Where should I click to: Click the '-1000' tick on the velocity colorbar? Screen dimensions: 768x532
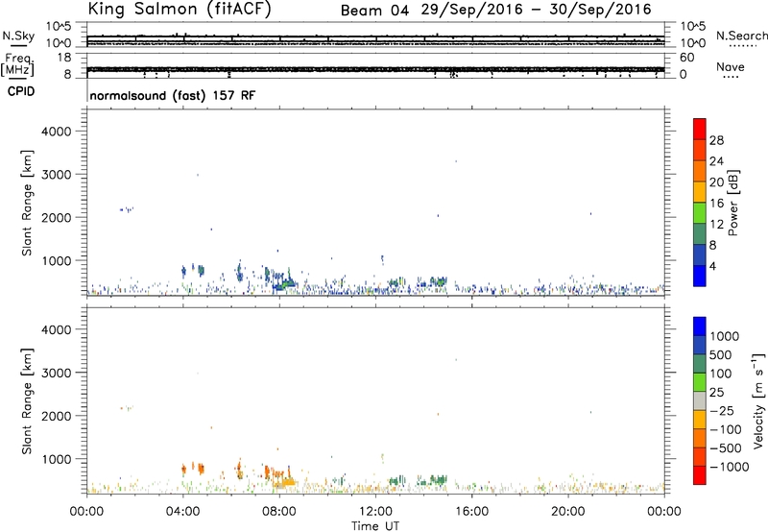(x=730, y=467)
